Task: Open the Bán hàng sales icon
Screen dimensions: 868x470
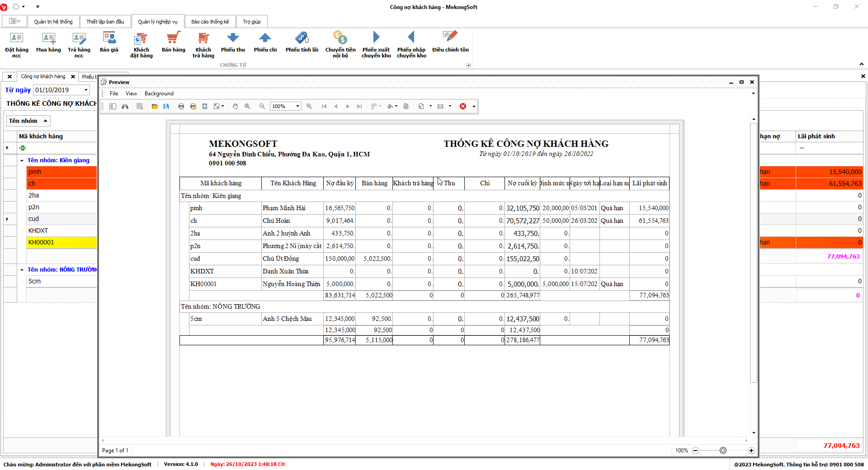Action: [173, 42]
